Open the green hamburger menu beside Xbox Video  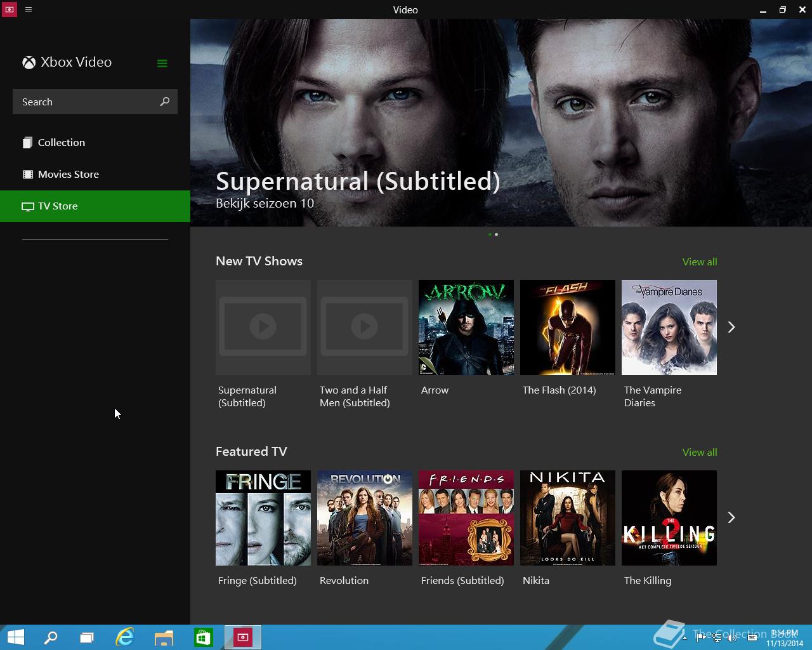coord(162,63)
